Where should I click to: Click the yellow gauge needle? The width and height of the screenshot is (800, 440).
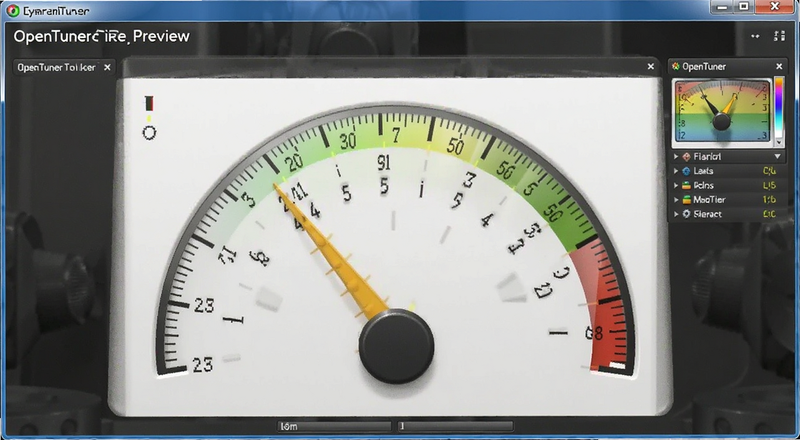pyautogui.click(x=333, y=253)
